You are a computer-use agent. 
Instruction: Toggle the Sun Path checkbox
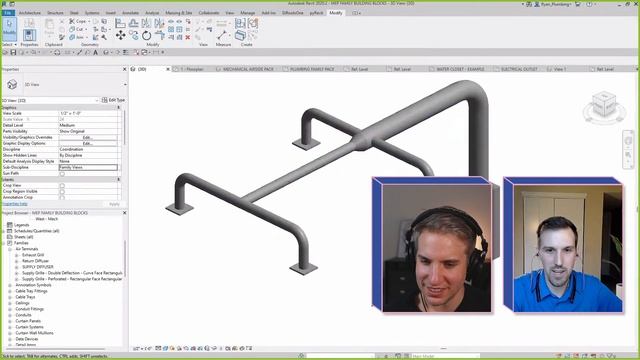pyautogui.click(x=62, y=173)
